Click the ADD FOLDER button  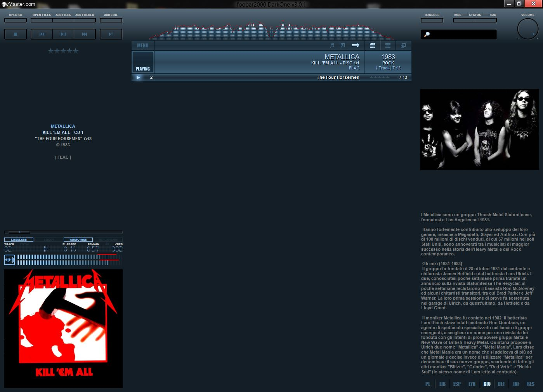85,20
